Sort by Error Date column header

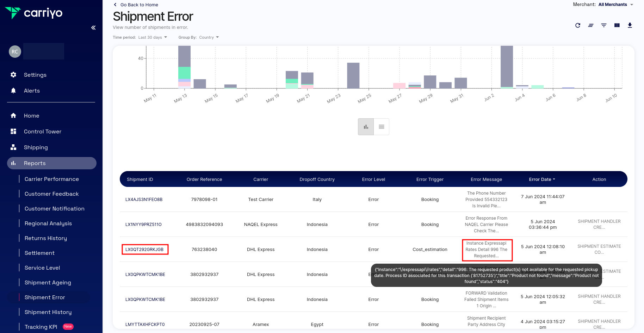(x=542, y=179)
